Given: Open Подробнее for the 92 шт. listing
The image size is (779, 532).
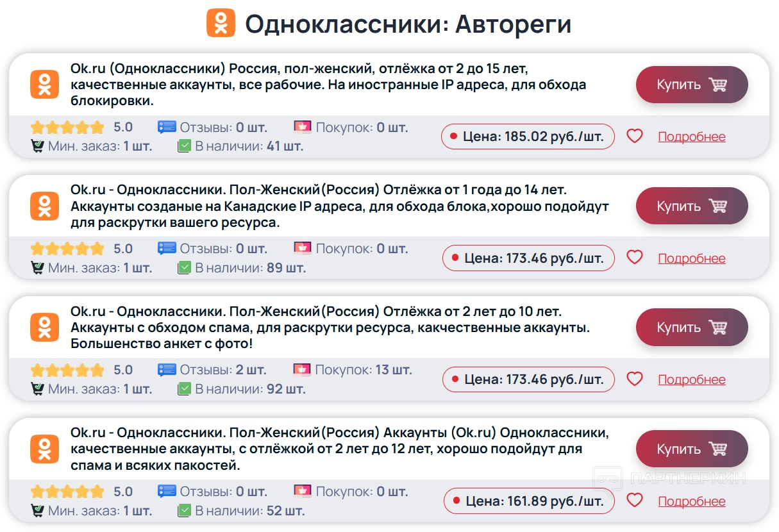Looking at the screenshot, I should point(692,379).
